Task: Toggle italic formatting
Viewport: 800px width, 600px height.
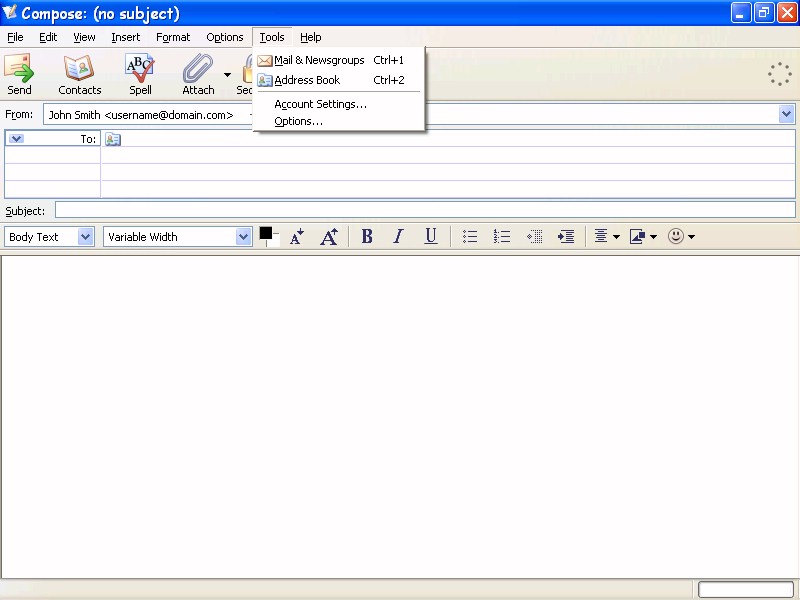Action: 398,236
